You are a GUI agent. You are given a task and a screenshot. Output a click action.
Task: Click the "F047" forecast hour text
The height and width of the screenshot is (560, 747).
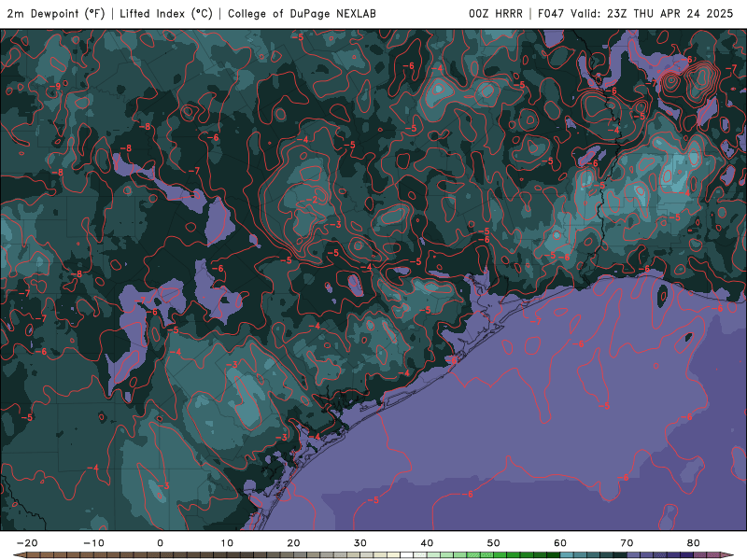[x=552, y=14]
